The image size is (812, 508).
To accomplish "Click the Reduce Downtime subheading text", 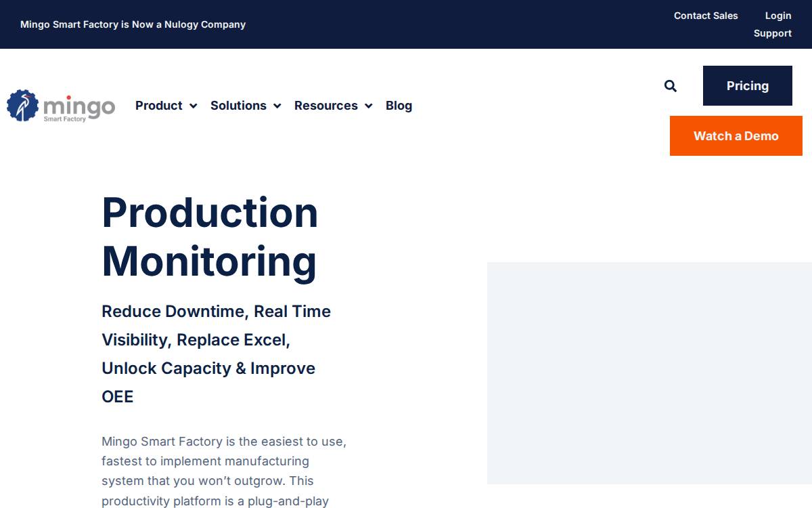I will coord(217,354).
